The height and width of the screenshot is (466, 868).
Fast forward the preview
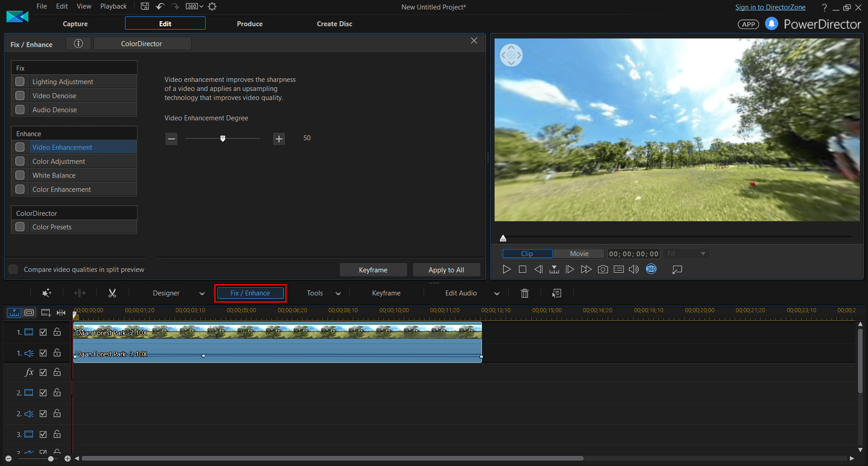click(586, 269)
